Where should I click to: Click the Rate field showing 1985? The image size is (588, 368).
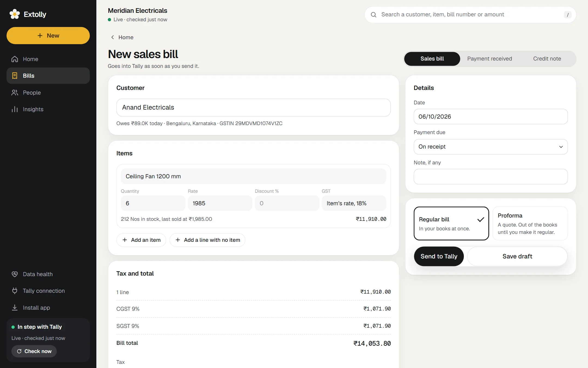[x=220, y=203]
